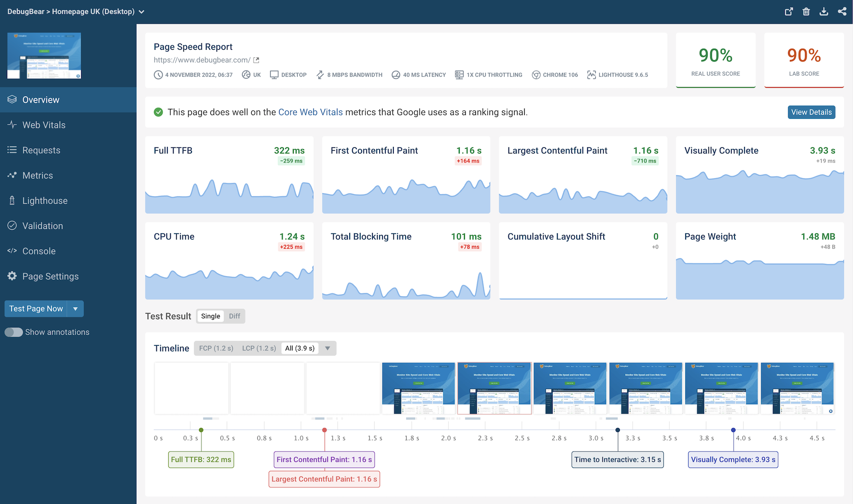Click the download icon in header
This screenshot has width=853, height=504.
coord(824,11)
